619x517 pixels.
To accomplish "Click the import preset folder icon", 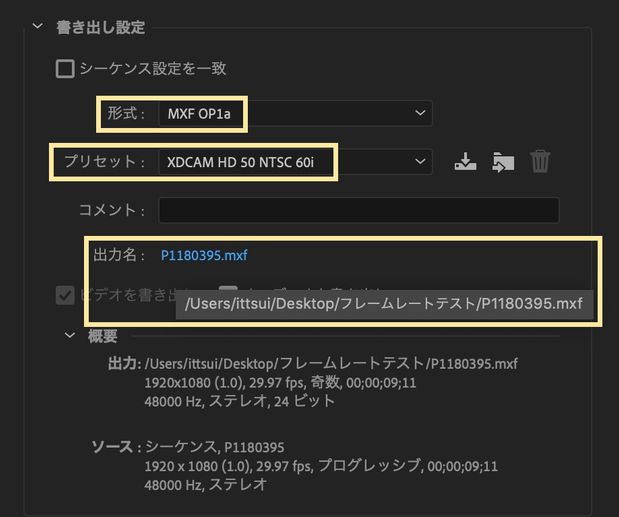I will coord(503,162).
